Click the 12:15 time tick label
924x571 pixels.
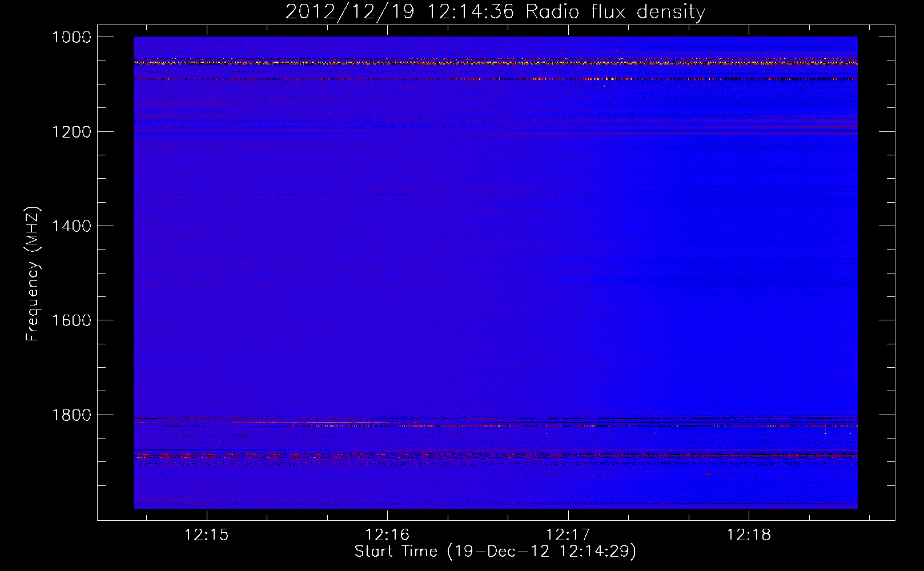coord(207,535)
